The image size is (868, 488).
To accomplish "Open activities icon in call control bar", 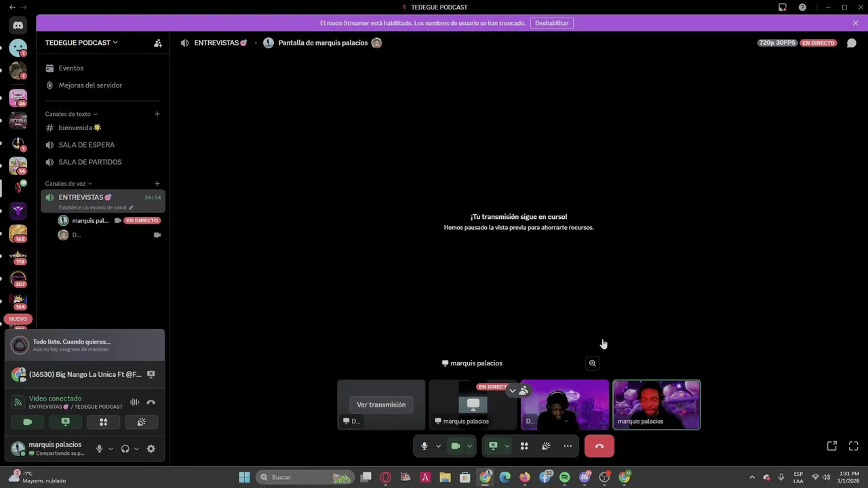I will (x=524, y=446).
